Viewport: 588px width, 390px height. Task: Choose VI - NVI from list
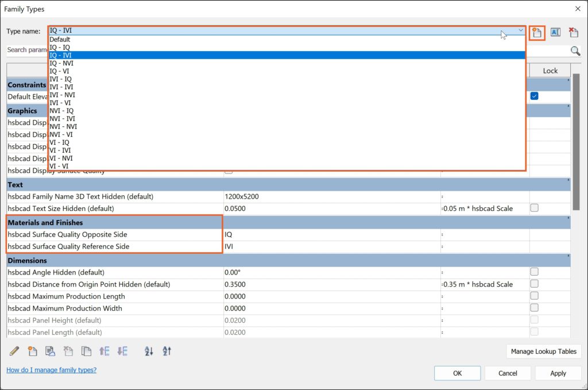pyautogui.click(x=287, y=158)
